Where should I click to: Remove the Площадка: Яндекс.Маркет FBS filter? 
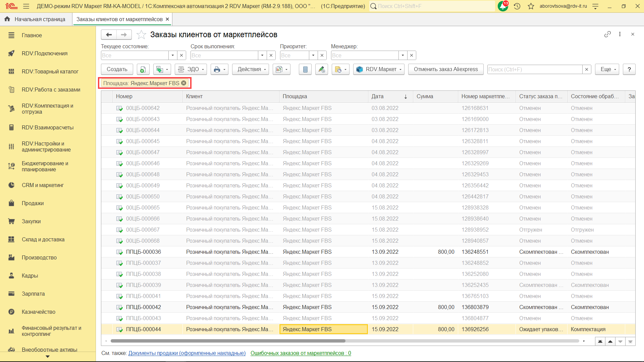click(184, 83)
